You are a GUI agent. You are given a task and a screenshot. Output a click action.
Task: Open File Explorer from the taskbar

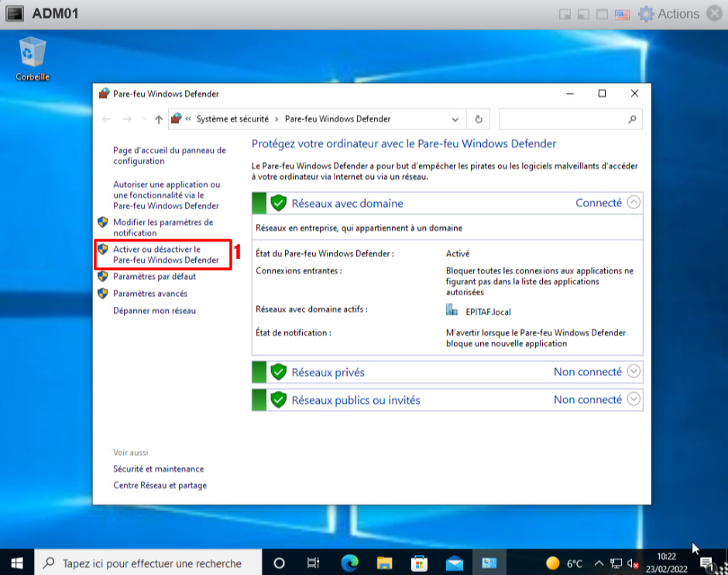[x=384, y=563]
